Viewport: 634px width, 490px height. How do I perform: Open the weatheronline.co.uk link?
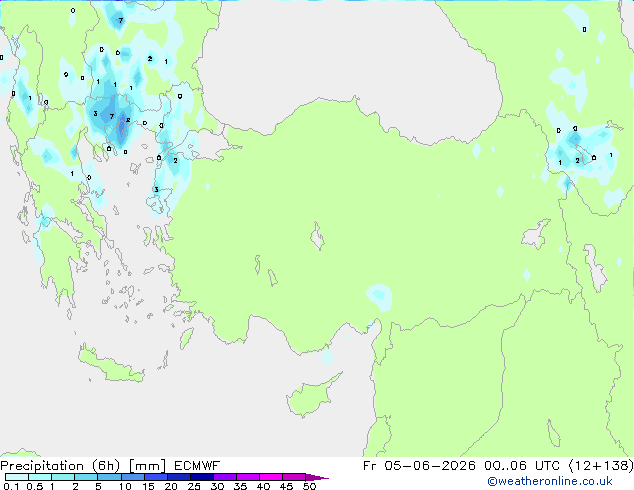pyautogui.click(x=549, y=481)
